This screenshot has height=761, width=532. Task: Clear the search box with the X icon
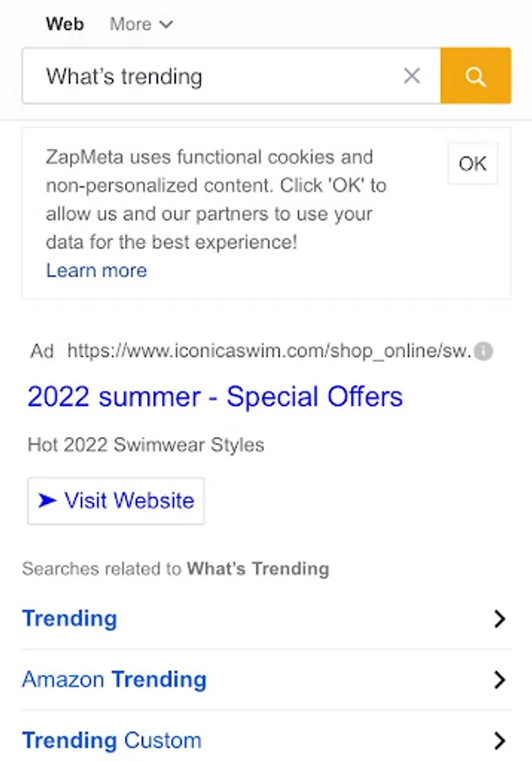coord(412,76)
